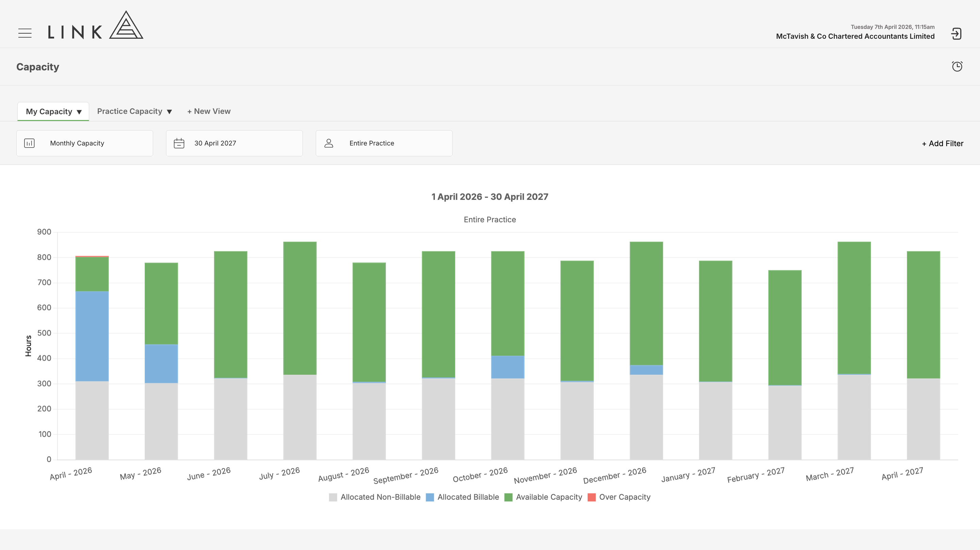Toggle the Allocated Non-Billable legend series
Viewport: 980px width, 550px height.
tap(375, 497)
